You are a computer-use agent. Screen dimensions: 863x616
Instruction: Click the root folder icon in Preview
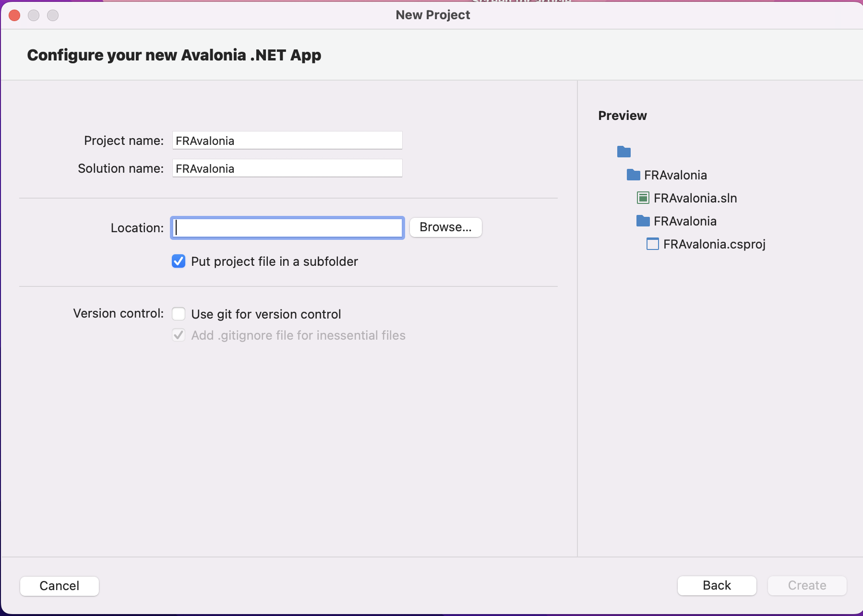[x=623, y=152]
